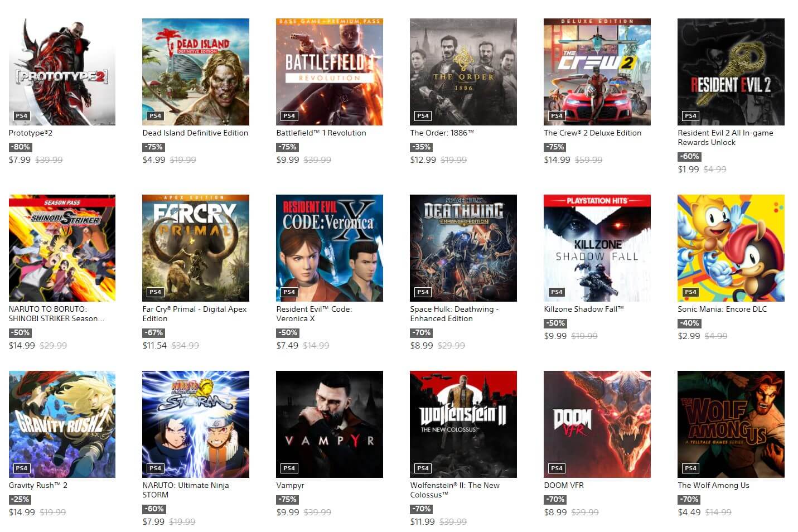Open the DOOM VFR title text link
This screenshot has height=532, width=798.
(x=564, y=485)
